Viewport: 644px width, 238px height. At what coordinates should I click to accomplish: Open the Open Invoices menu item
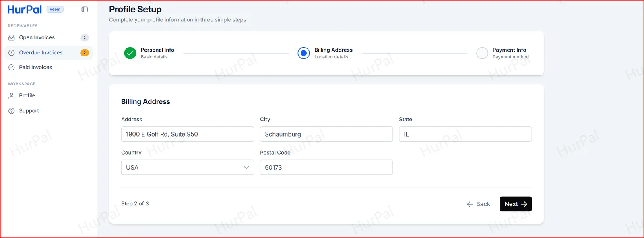click(48, 37)
